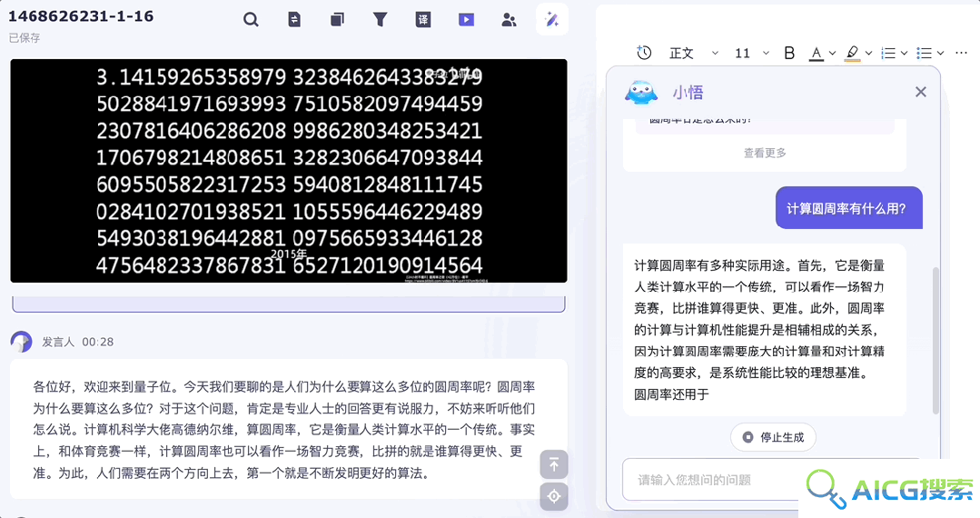Click 停止生成 to stop generation
Image resolution: width=980 pixels, height=518 pixels.
coord(773,437)
